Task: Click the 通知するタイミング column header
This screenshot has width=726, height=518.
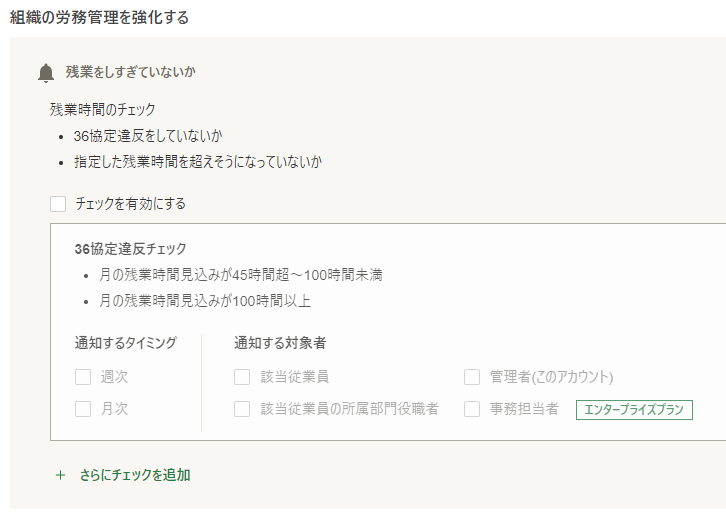Action: (x=126, y=343)
